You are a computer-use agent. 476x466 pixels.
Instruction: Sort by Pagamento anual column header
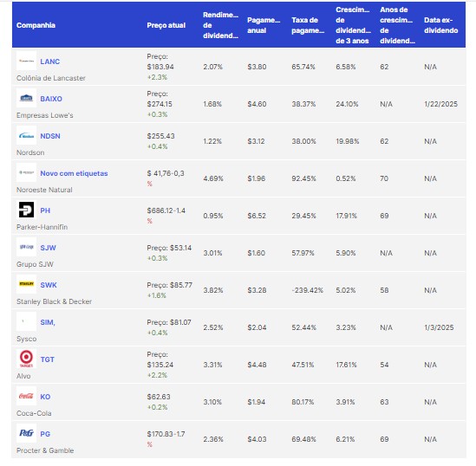tap(264, 25)
